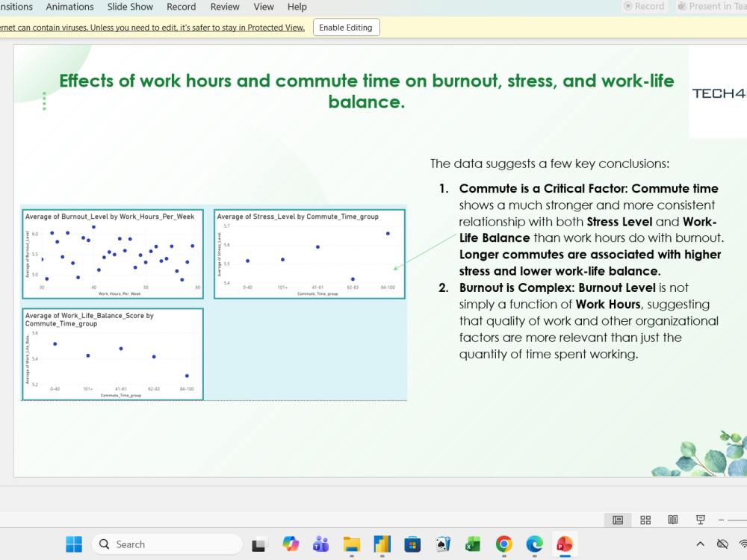Open Microsoft Teams from taskbar
747x560 pixels.
tap(320, 544)
